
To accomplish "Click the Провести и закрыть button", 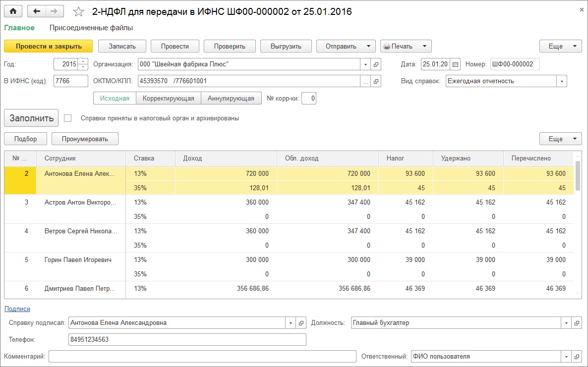I will click(x=48, y=46).
